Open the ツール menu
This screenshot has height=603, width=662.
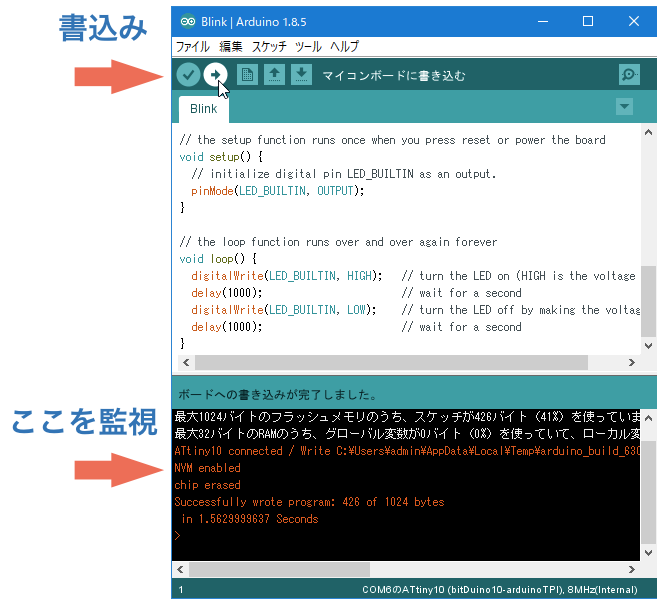click(308, 46)
